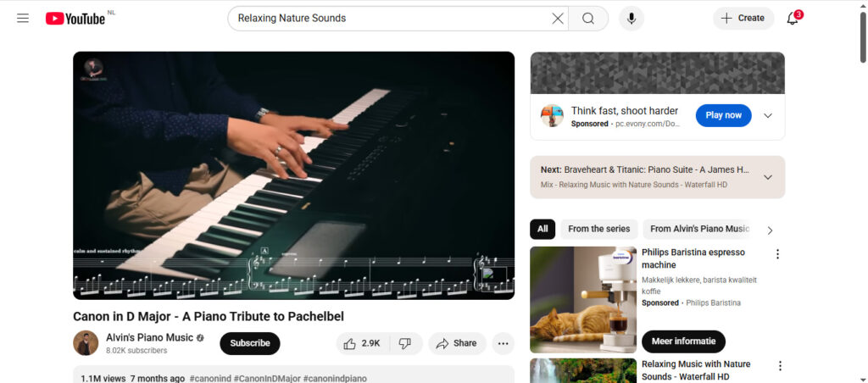Open the Philips Baristina ad thumbnail

click(583, 299)
